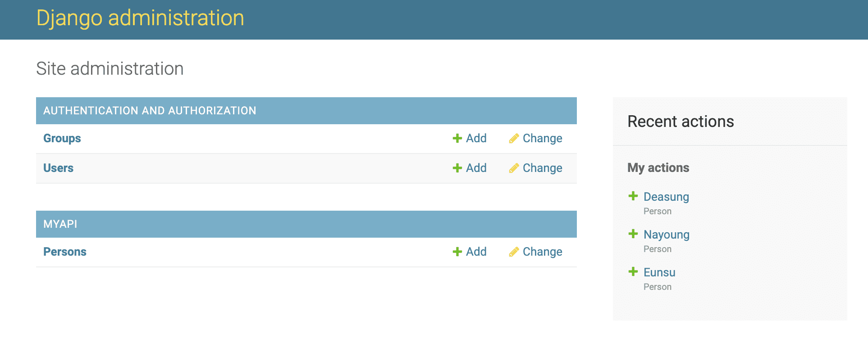Click the green plus icon for Users
Viewport: 868px width, 352px height.
[x=457, y=168]
